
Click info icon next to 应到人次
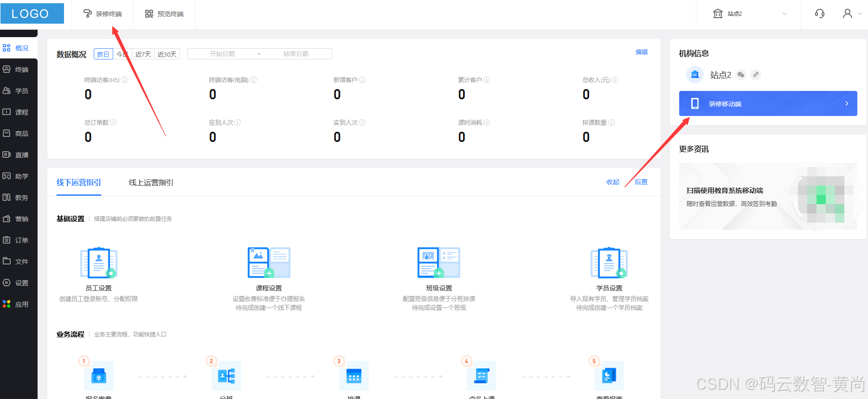238,122
